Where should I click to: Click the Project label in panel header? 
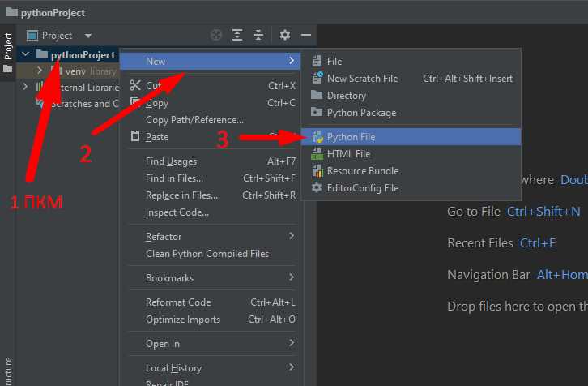pos(57,36)
